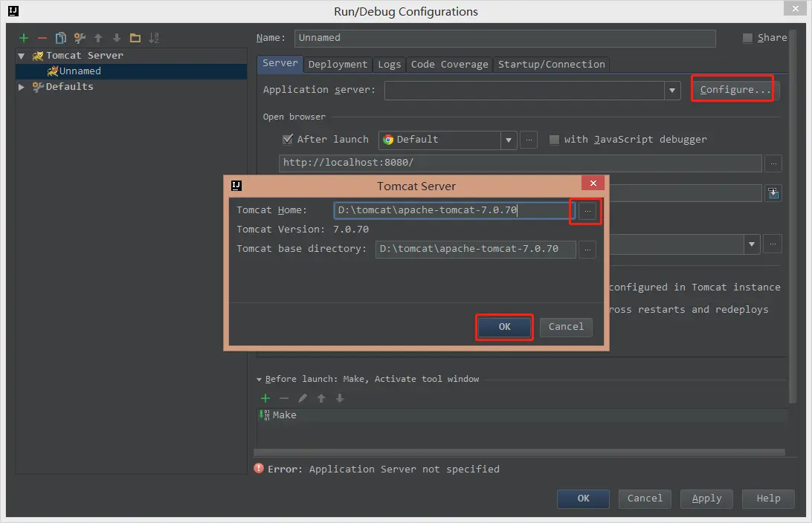Screen dimensions: 812x523
Task: Move before launch task down
Action: [340, 398]
